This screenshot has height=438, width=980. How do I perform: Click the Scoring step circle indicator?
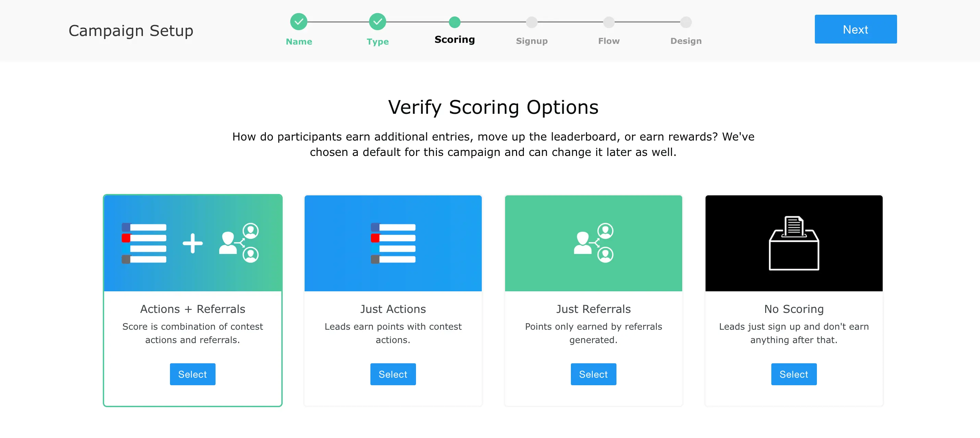point(454,22)
